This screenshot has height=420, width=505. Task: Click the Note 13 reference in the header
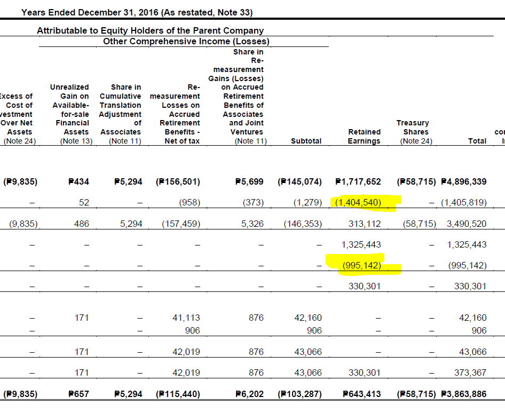pos(77,141)
